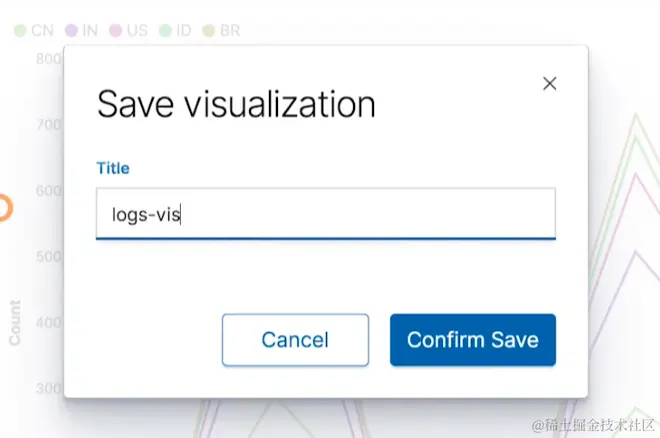Toggle the IN series legend label
Image resolution: width=660 pixels, height=438 pixels.
(90, 31)
